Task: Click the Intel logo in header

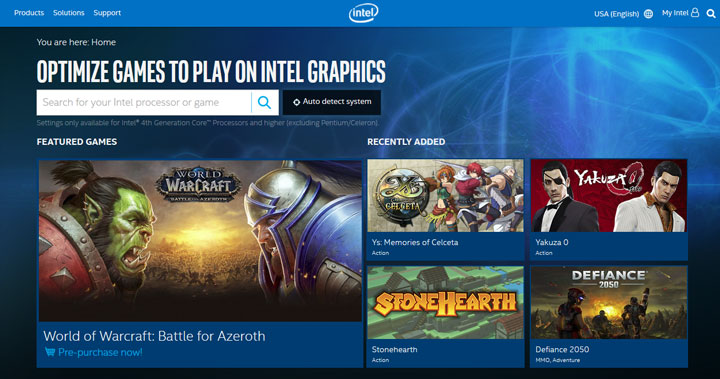Action: click(x=363, y=13)
